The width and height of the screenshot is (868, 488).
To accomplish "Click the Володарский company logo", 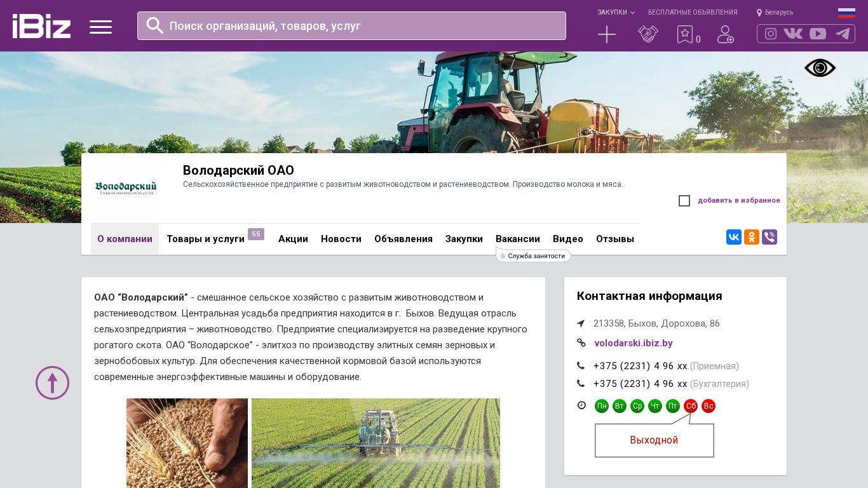I will coord(125,189).
